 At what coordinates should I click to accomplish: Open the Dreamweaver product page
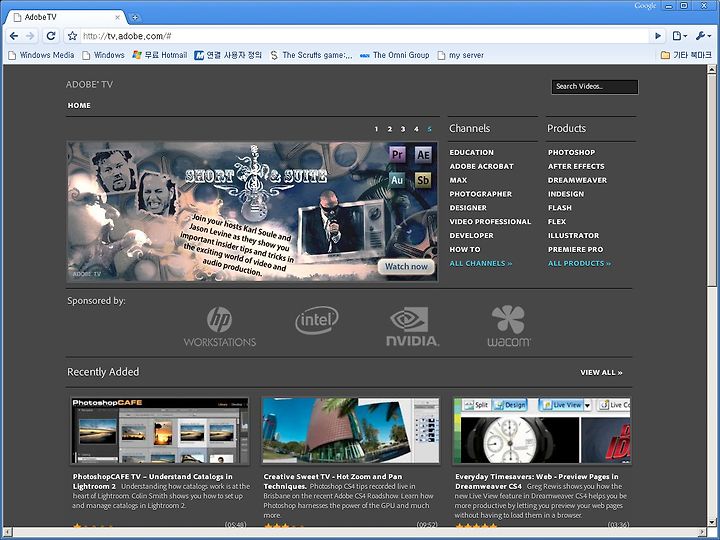click(577, 180)
